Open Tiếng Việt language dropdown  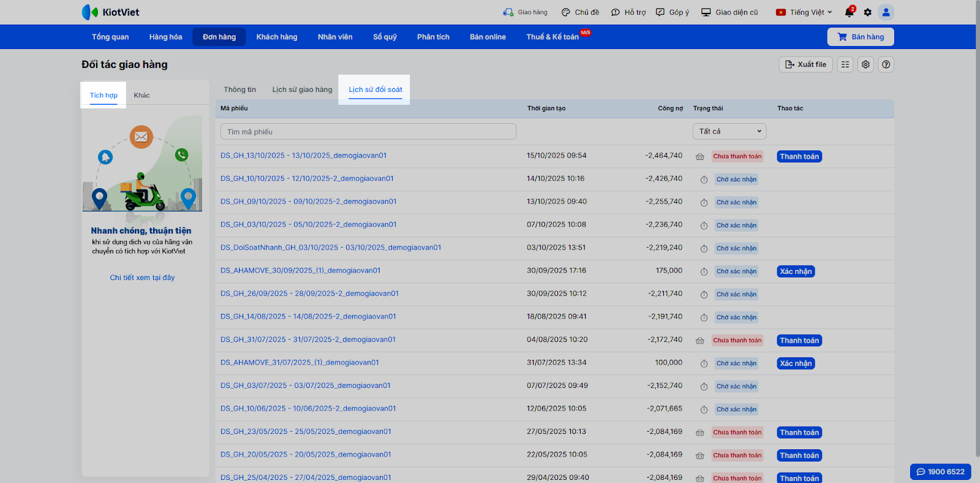pos(804,12)
